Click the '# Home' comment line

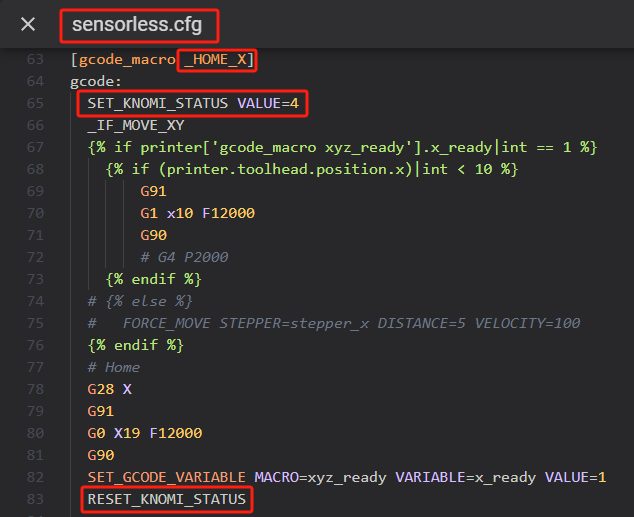click(x=113, y=367)
